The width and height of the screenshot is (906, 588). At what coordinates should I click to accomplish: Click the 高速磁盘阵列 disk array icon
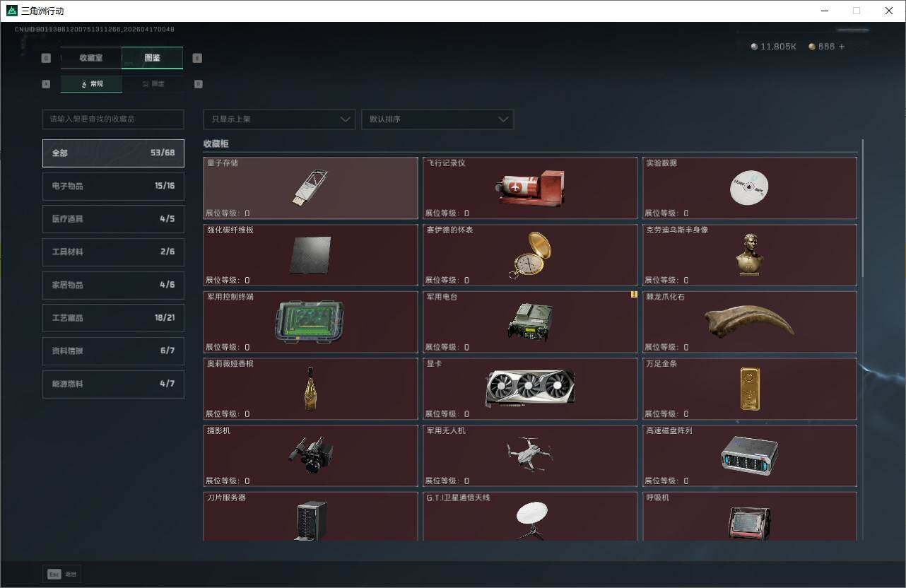pos(749,454)
